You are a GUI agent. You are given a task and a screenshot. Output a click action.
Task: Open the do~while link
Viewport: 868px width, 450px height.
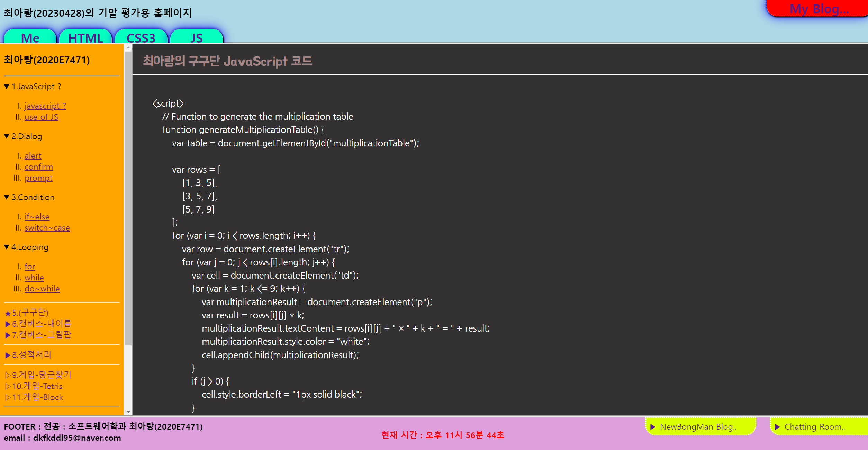coord(42,289)
